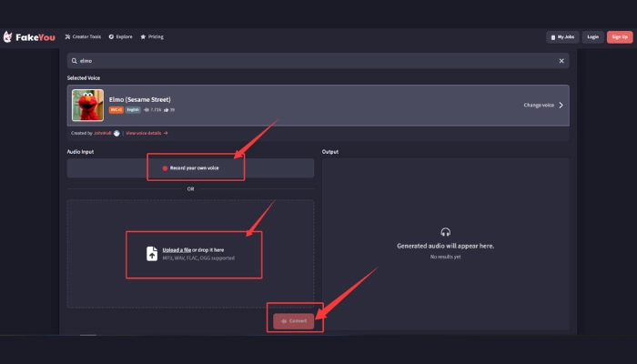The width and height of the screenshot is (637, 364).
Task: Click the thumbs up likes icon
Action: click(x=167, y=110)
